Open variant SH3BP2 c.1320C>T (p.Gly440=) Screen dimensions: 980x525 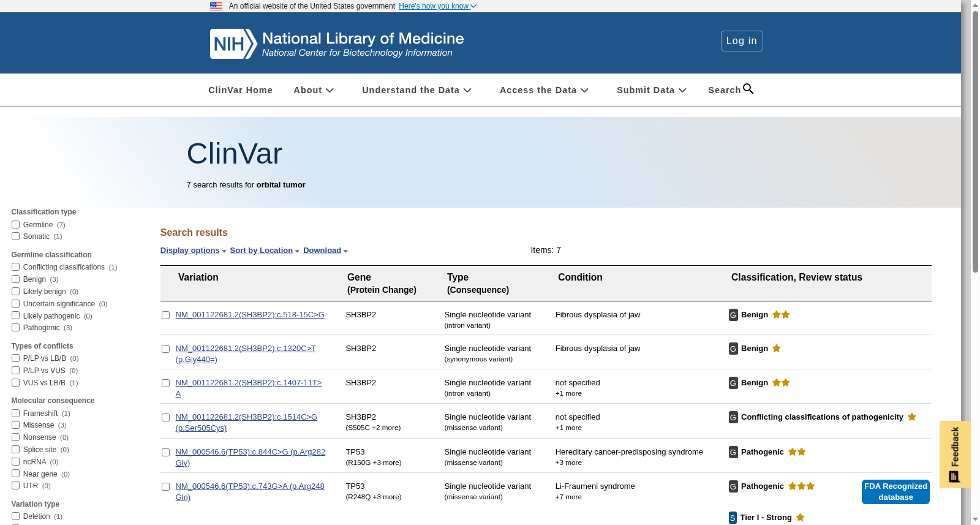pyautogui.click(x=246, y=354)
